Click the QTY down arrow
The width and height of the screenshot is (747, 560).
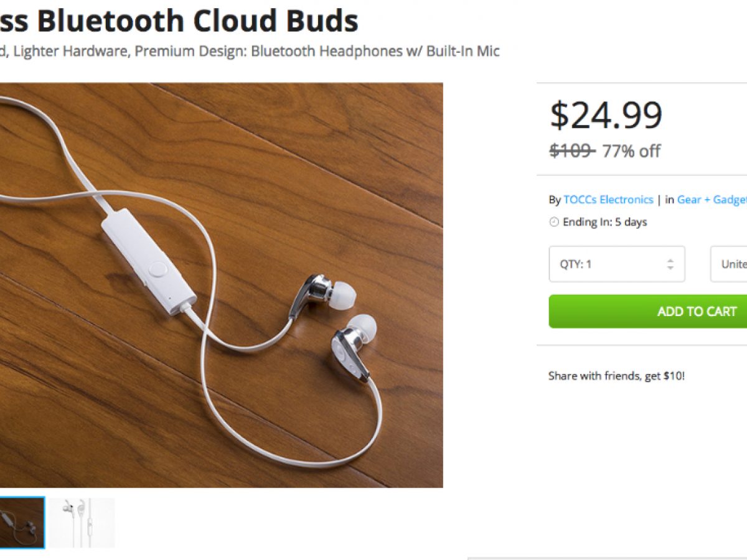670,268
